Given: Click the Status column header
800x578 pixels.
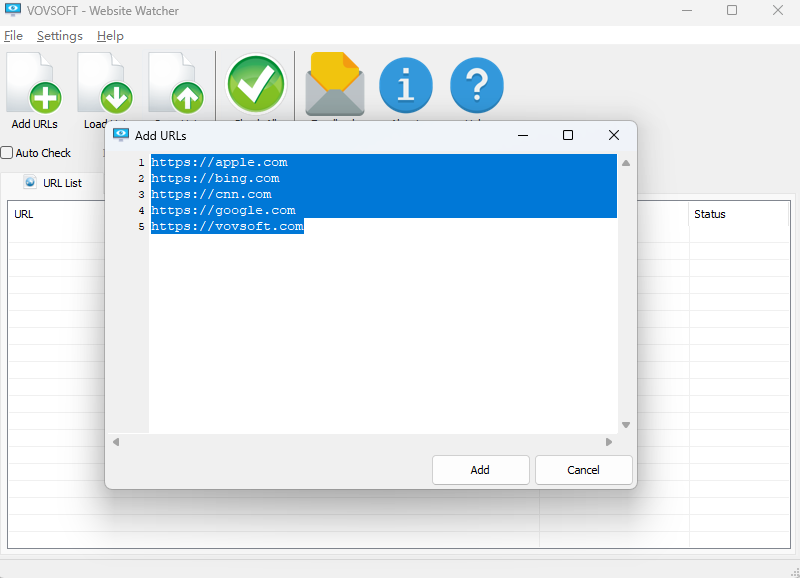Looking at the screenshot, I should [x=709, y=214].
